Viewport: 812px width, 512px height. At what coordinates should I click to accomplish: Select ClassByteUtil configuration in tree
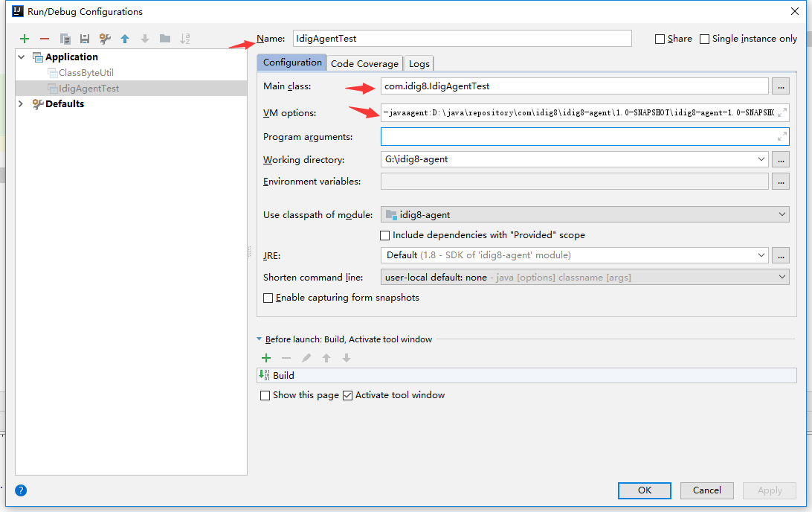[86, 72]
